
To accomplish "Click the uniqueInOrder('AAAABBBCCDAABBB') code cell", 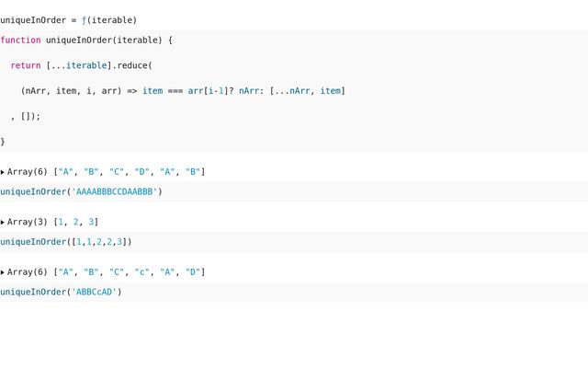I will click(x=81, y=191).
